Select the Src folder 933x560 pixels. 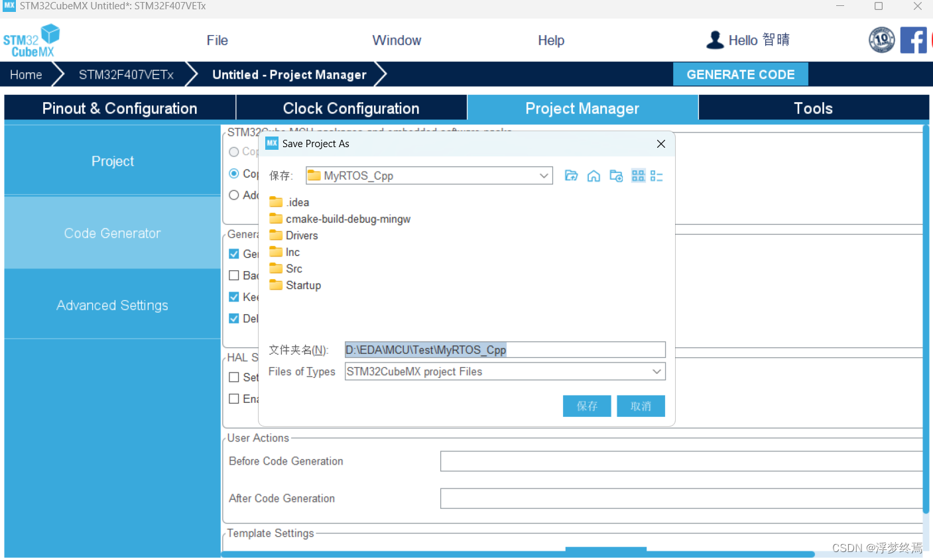tap(286, 268)
